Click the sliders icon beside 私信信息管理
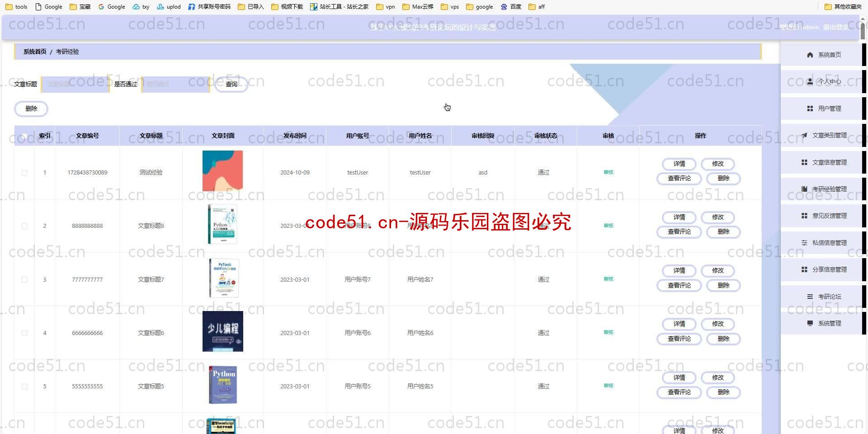The height and width of the screenshot is (434, 868). click(x=804, y=243)
